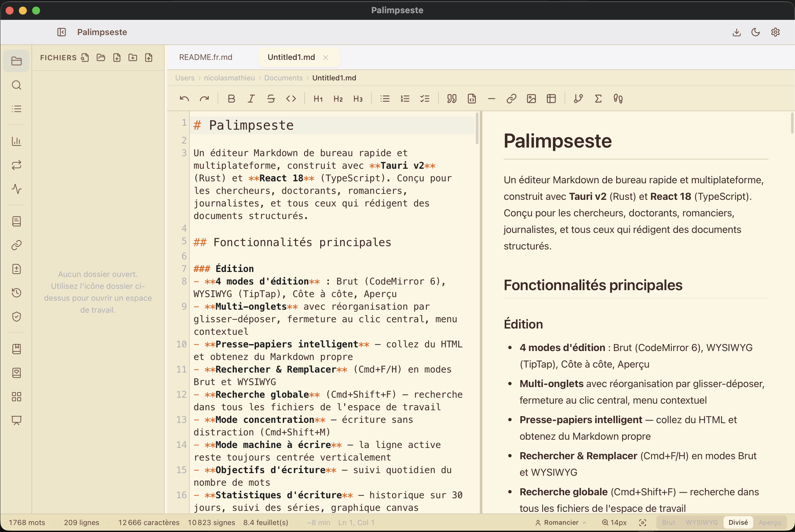Viewport: 795px width, 532px height.
Task: Click the nicolasmathieu breadcrumb
Action: tap(229, 78)
